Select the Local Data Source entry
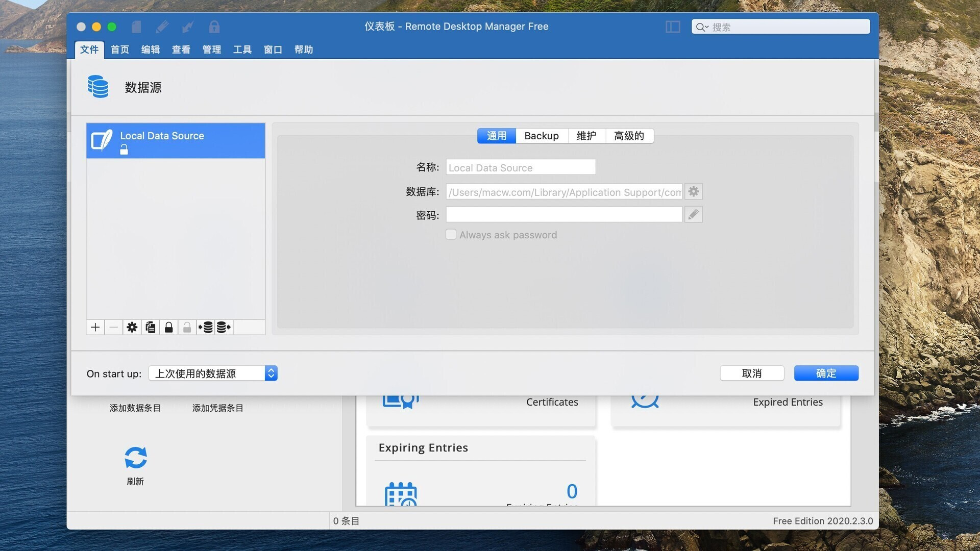The image size is (980, 551). 176,140
